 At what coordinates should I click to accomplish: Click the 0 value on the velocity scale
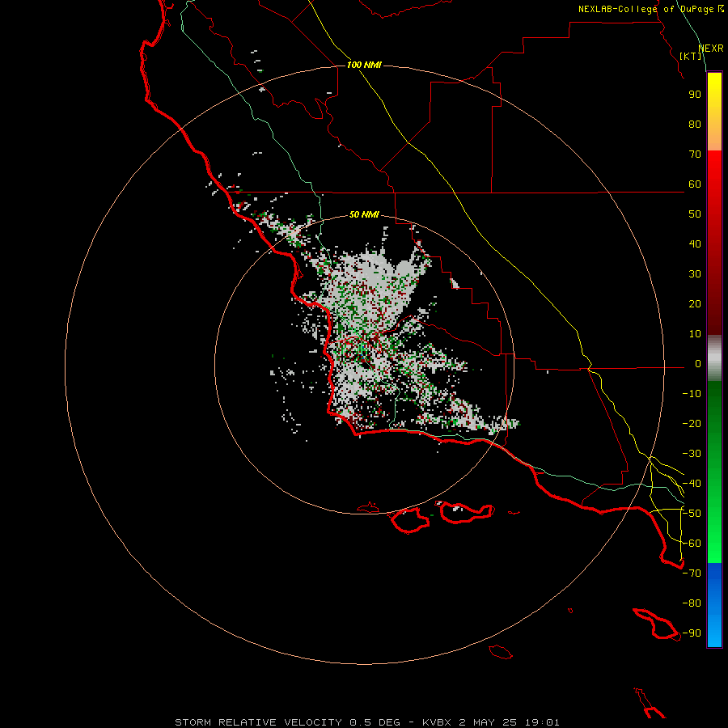pyautogui.click(x=698, y=363)
